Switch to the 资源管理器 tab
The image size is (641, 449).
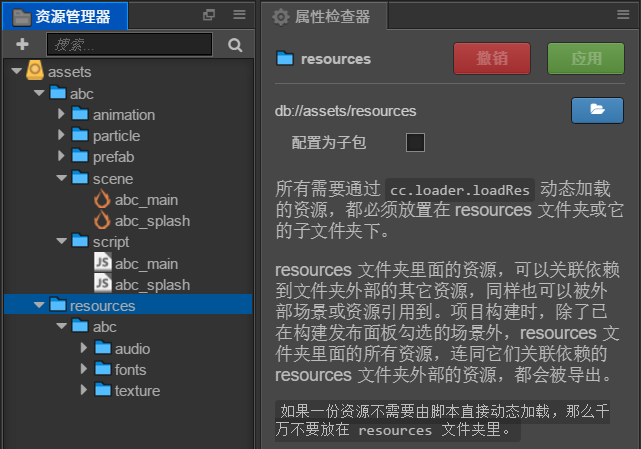pos(64,16)
